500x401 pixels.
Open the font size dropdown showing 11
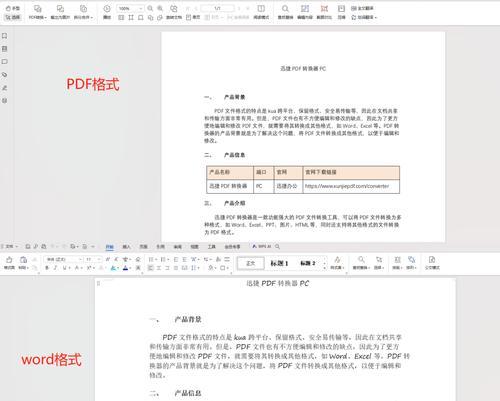point(93,259)
